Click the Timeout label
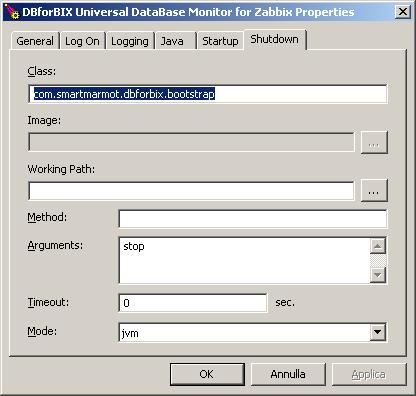 [48, 302]
